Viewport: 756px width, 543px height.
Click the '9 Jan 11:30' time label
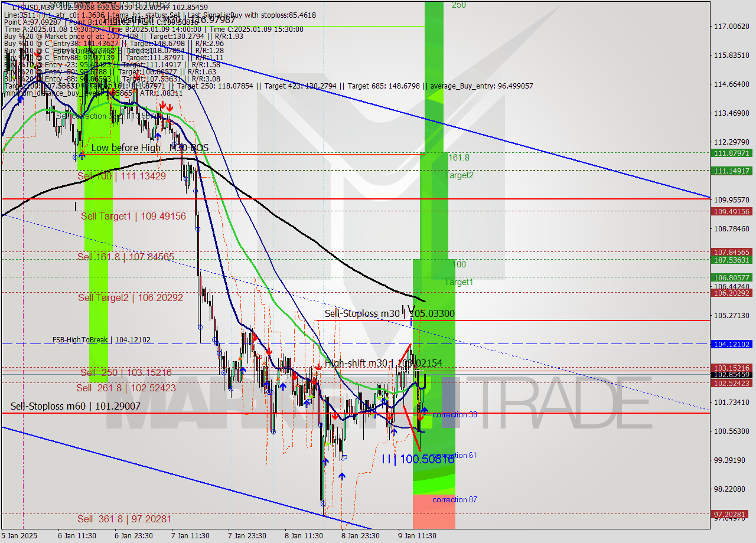(417, 536)
